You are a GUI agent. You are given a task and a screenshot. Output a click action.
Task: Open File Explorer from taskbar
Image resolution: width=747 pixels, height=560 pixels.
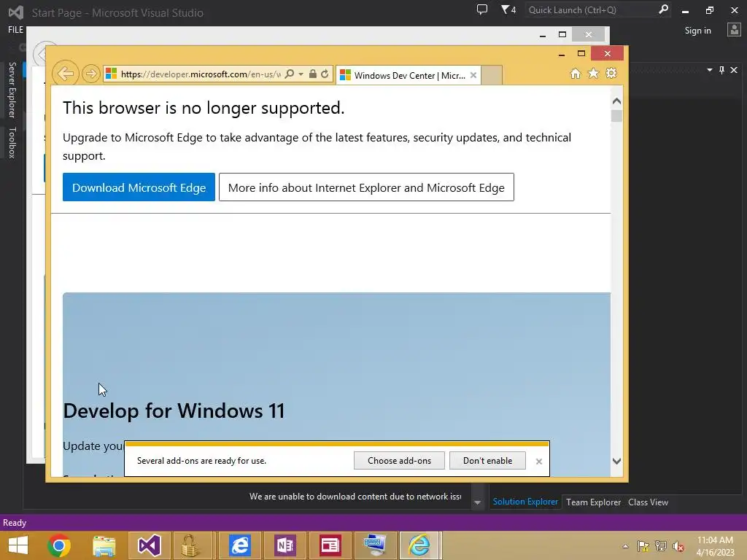(x=104, y=545)
